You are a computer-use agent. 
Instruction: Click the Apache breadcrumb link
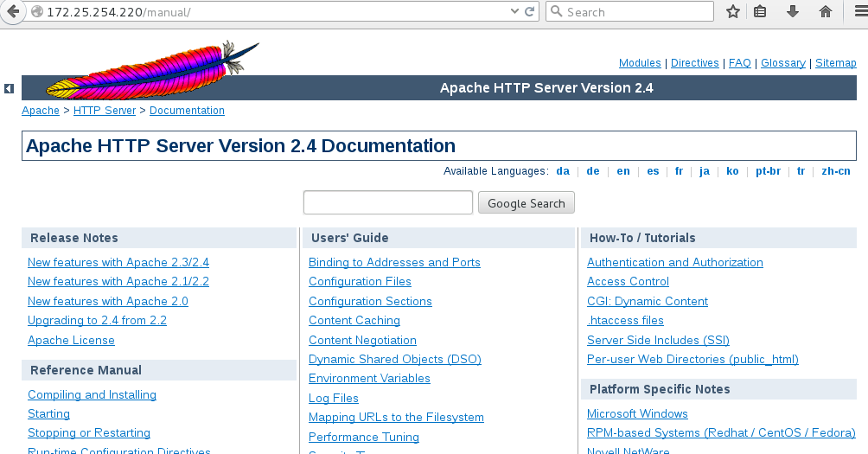(41, 111)
